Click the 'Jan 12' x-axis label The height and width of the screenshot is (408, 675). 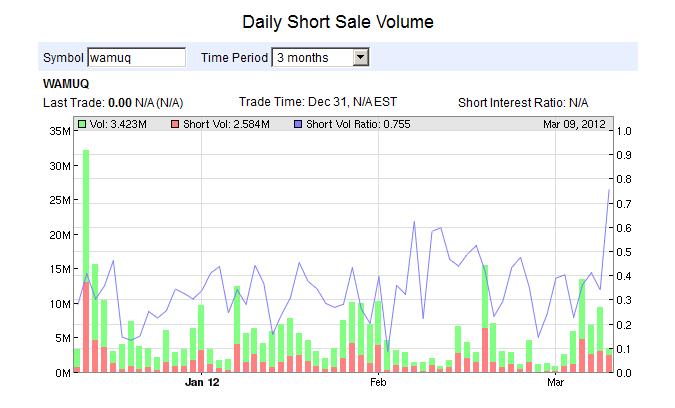pos(201,382)
